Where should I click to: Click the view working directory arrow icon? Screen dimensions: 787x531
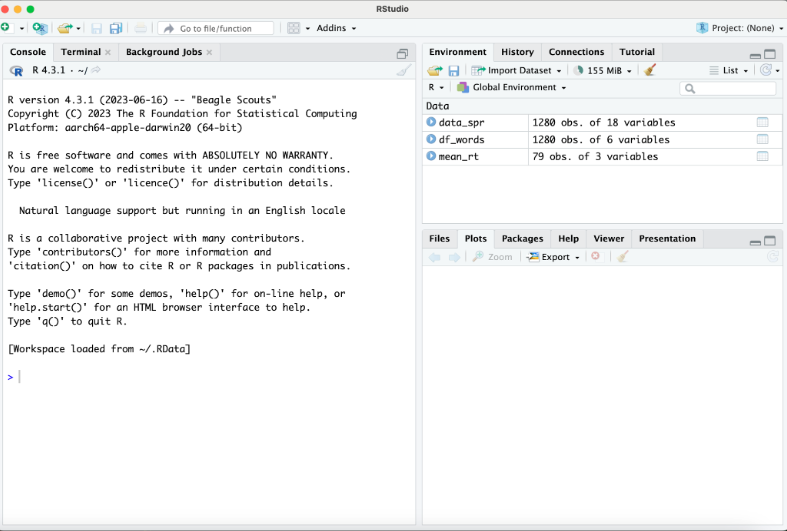[x=96, y=70]
